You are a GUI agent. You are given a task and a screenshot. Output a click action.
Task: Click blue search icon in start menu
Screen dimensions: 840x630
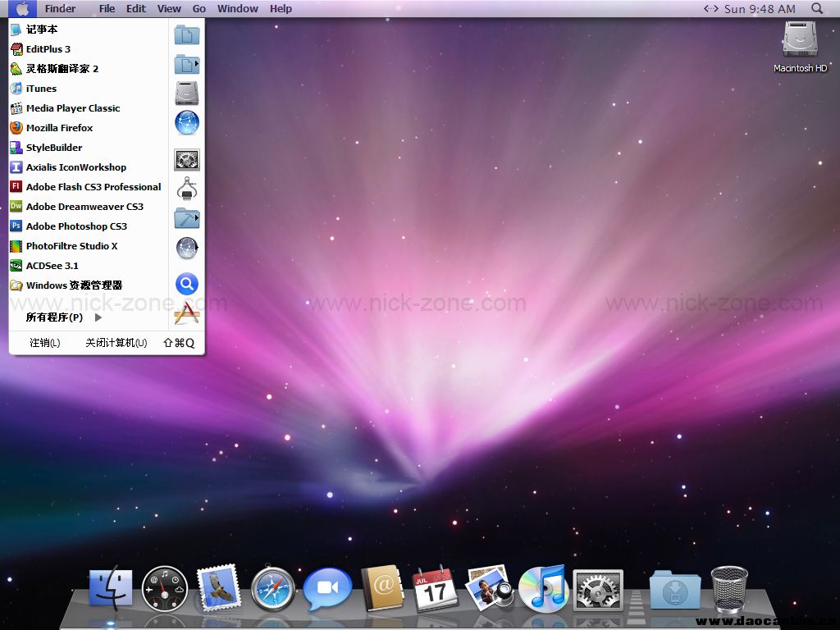[x=187, y=284]
